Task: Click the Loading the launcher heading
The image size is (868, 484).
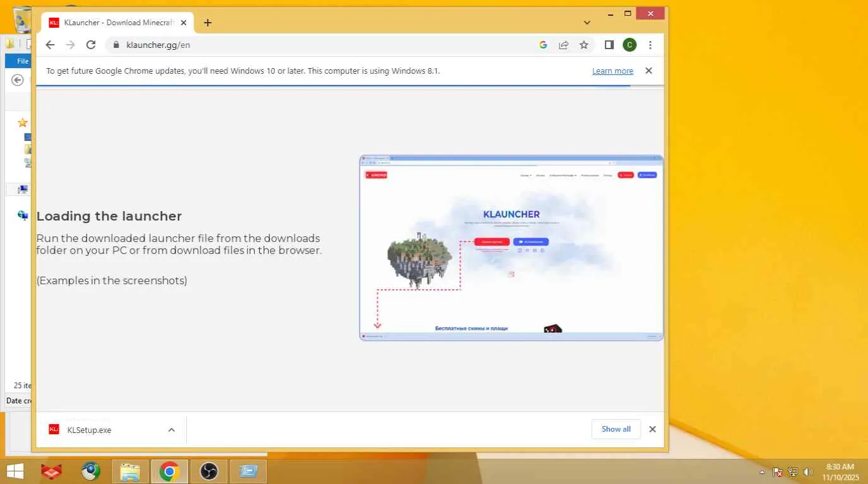Action: coord(109,216)
